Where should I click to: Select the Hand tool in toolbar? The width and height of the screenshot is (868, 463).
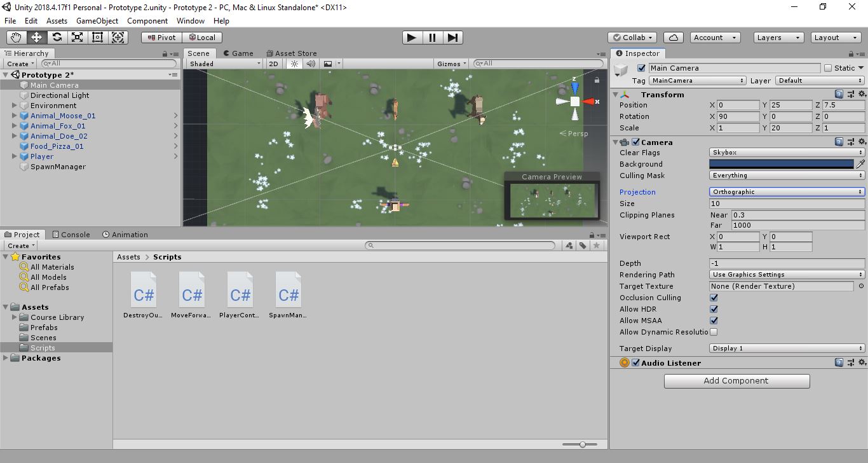[16, 38]
